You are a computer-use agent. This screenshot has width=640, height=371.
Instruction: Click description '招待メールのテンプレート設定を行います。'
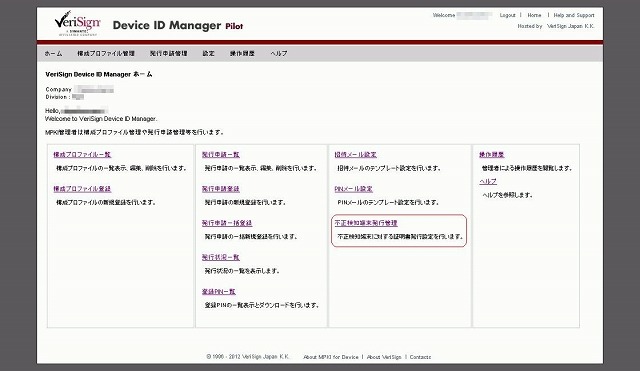(x=389, y=168)
